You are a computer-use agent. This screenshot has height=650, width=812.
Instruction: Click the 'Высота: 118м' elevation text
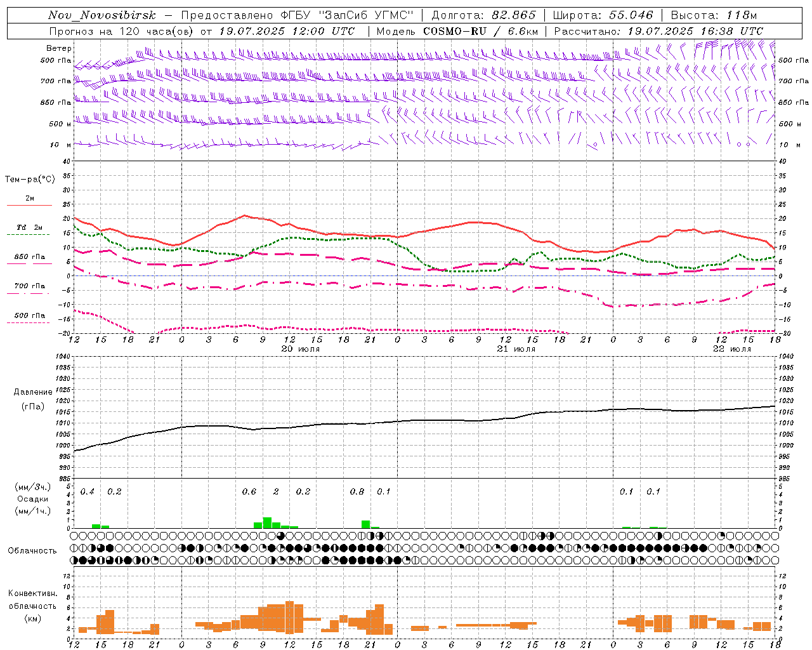pos(714,15)
